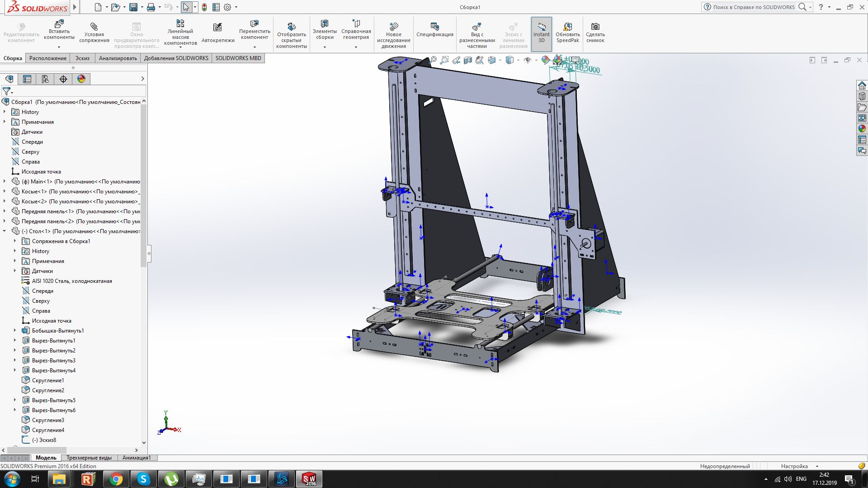The image size is (868, 488).
Task: Create a new document via New icon
Action: 98,7
